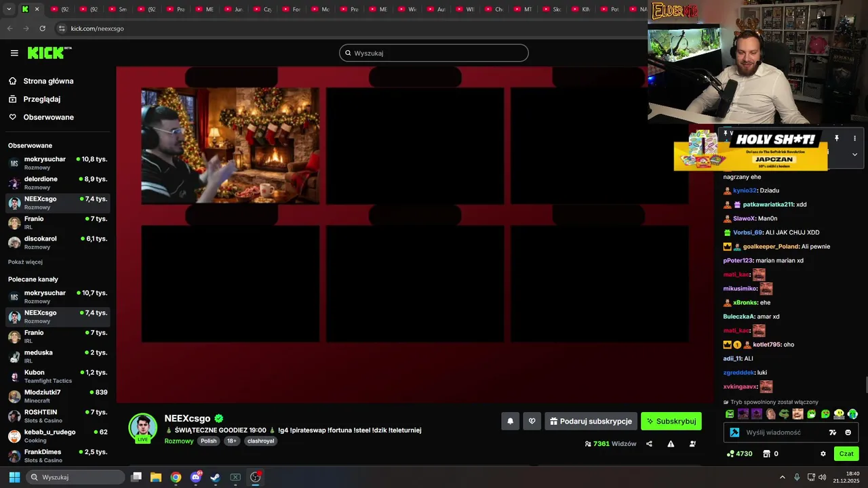Open the browser tab search dropdown
This screenshot has width=868, height=488.
pos(9,9)
